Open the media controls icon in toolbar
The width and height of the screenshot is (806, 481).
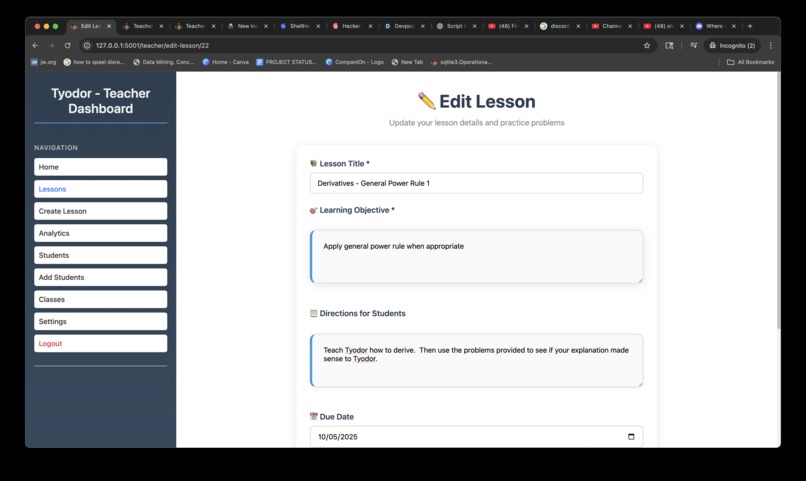pos(693,45)
